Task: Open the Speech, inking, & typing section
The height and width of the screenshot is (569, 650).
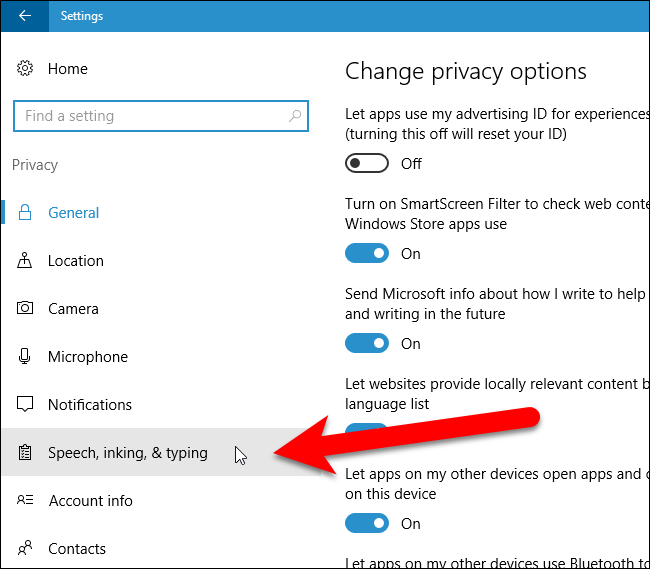Action: coord(128,453)
